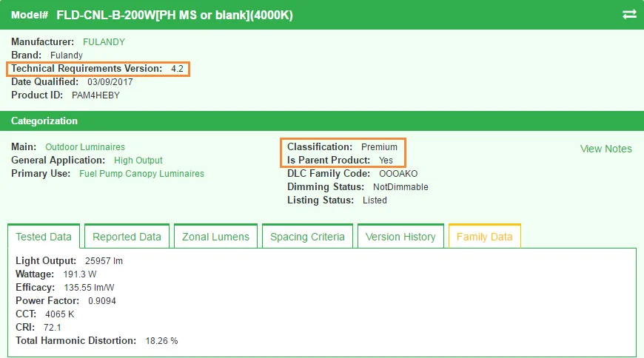Select the model number FLD-CNL-B-200W header text

pyautogui.click(x=175, y=16)
